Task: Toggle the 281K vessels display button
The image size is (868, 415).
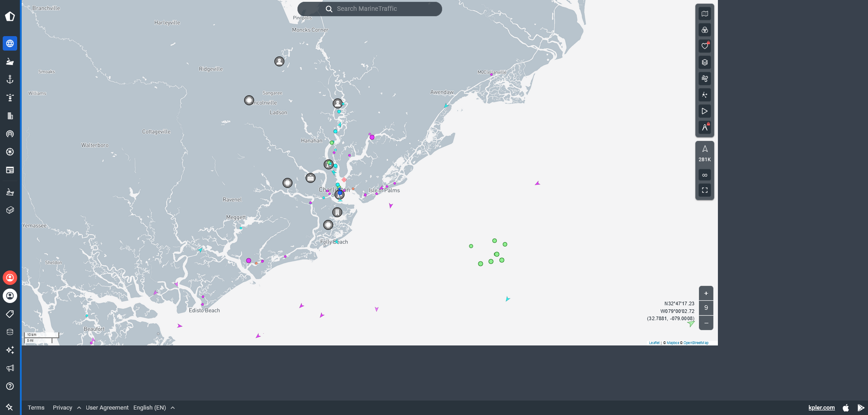Action: (705, 154)
